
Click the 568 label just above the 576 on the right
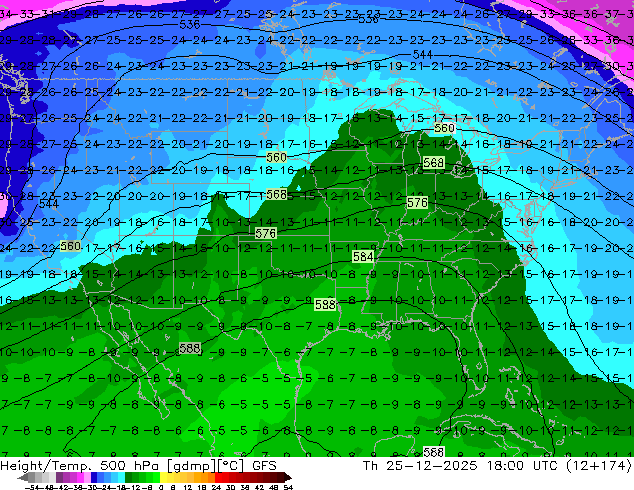tap(433, 163)
